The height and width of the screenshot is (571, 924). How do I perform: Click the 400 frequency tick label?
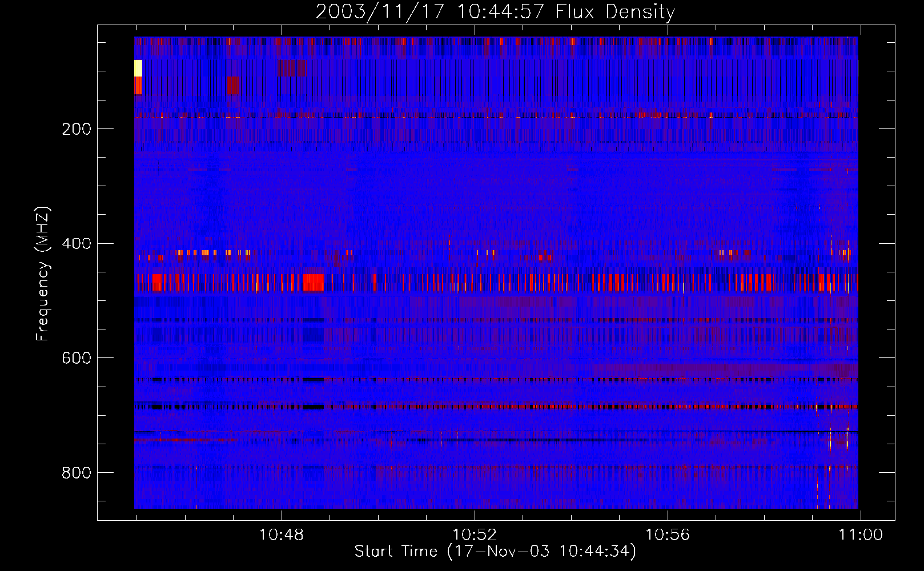(77, 244)
